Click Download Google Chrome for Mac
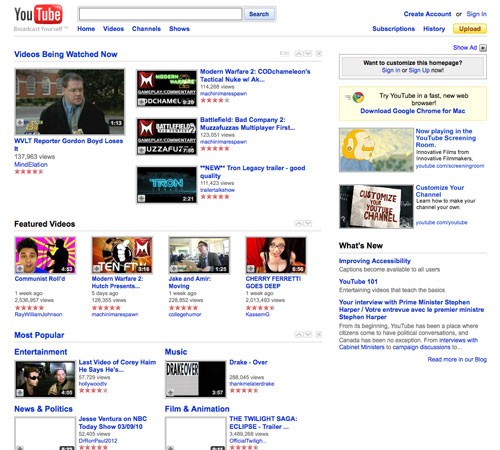 [413, 111]
